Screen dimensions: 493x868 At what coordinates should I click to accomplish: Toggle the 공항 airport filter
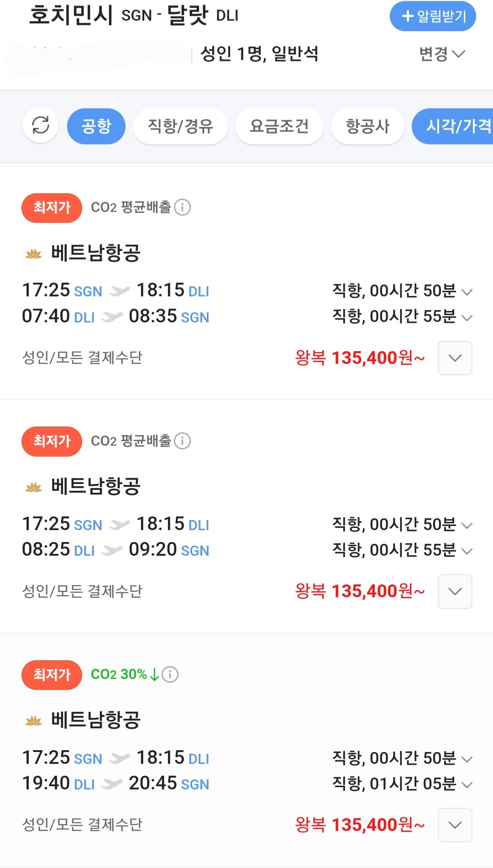[x=96, y=126]
